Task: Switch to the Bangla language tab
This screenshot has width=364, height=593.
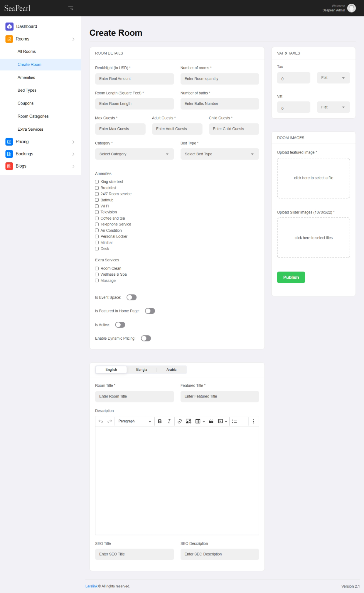Action: click(141, 370)
